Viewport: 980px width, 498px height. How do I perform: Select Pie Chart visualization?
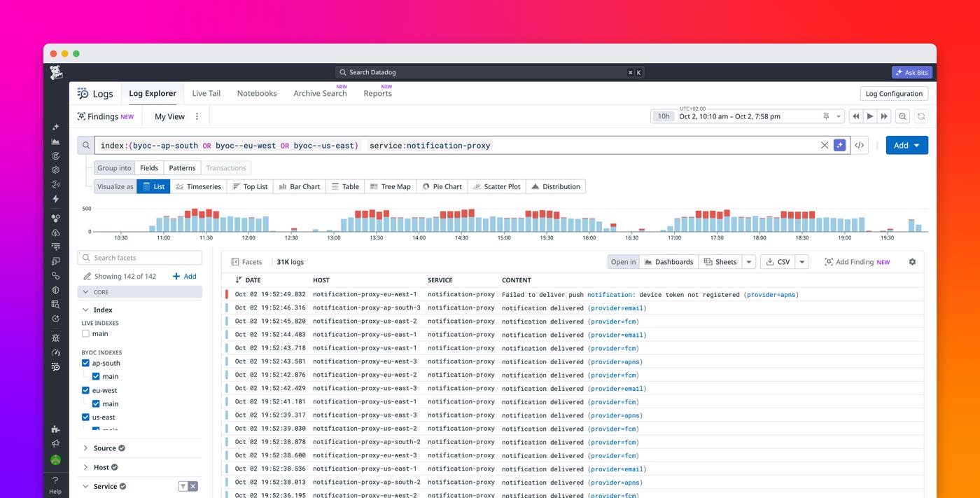442,186
